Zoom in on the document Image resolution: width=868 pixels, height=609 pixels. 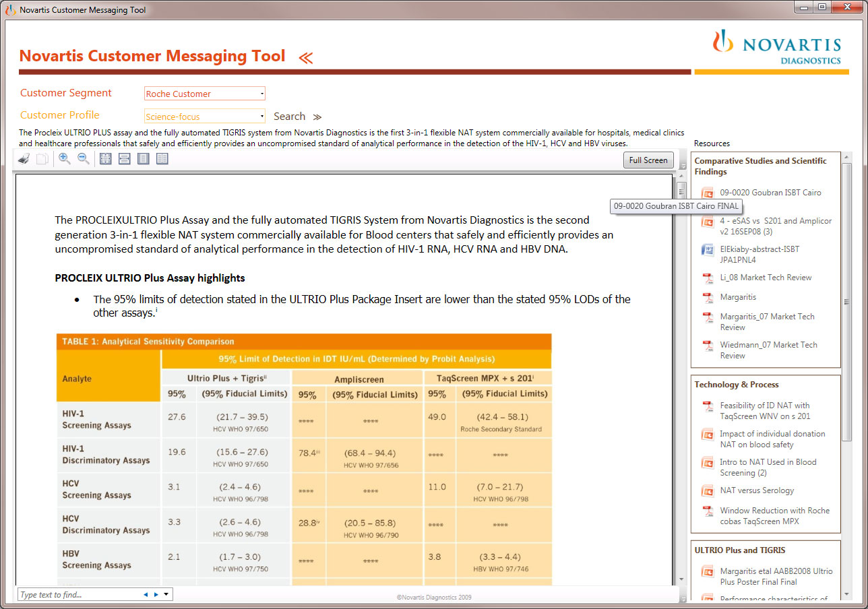point(65,159)
